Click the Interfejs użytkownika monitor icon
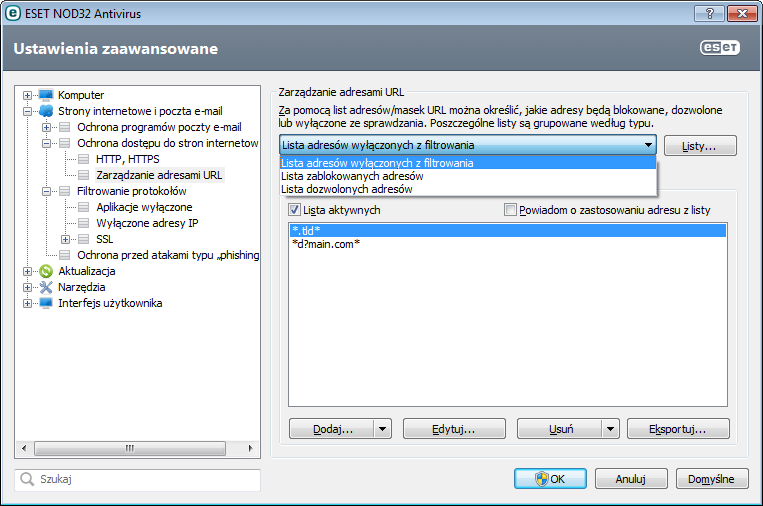 pos(46,303)
